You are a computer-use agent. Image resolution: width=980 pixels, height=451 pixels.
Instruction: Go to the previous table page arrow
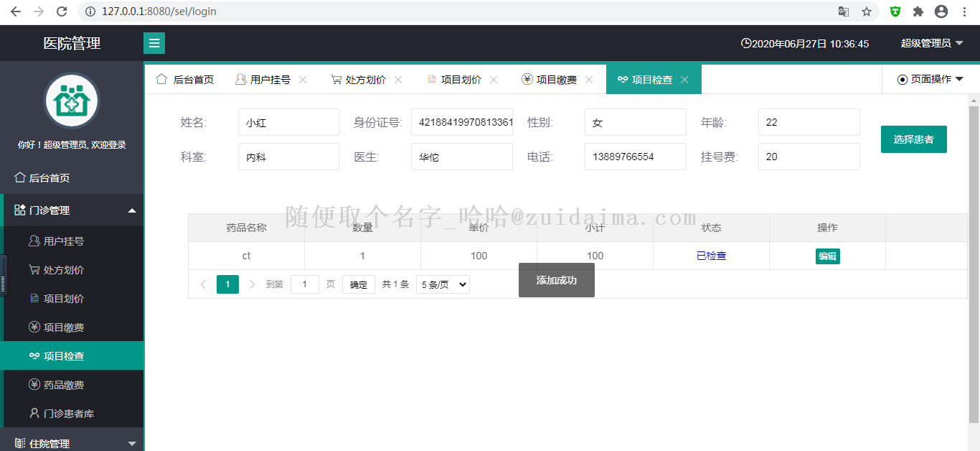click(x=203, y=284)
